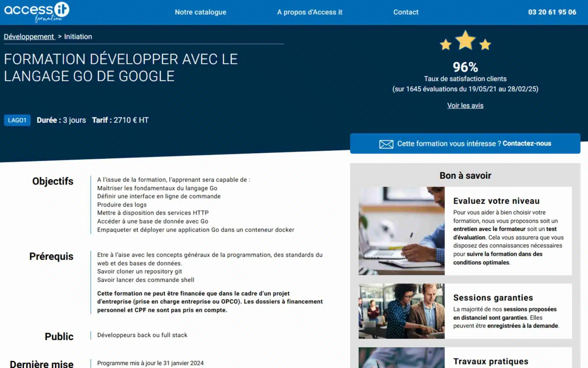The image size is (588, 368).
Task: Click the Access it formation logo
Action: click(x=37, y=12)
